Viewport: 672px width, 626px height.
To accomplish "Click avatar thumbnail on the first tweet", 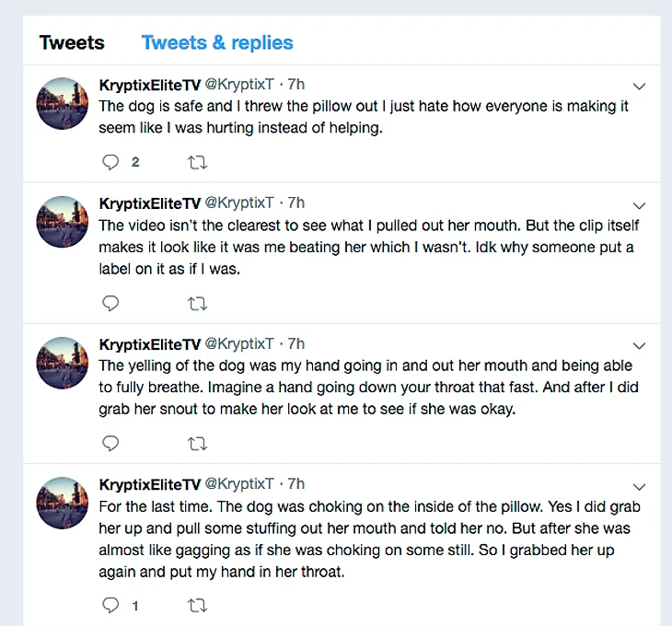I will (62, 103).
